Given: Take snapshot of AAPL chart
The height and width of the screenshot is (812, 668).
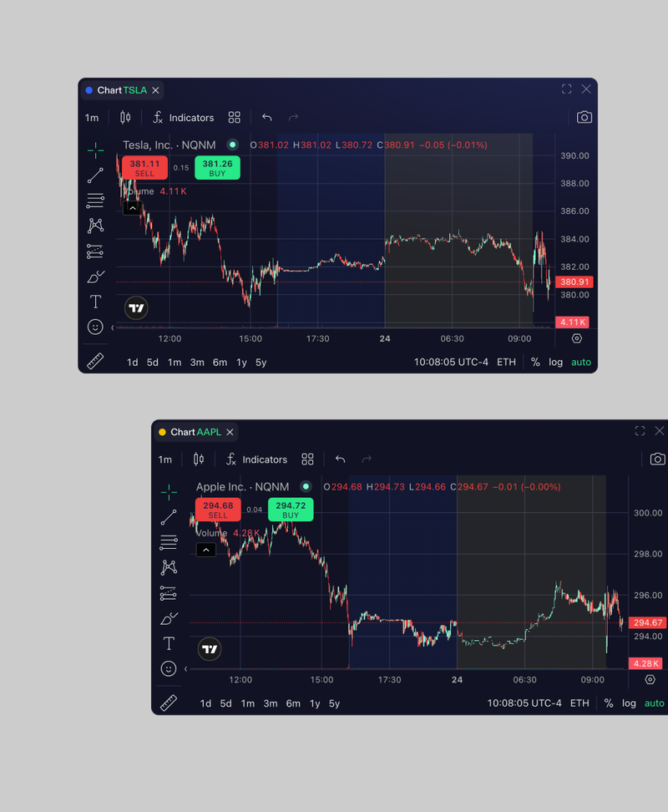Looking at the screenshot, I should (658, 459).
